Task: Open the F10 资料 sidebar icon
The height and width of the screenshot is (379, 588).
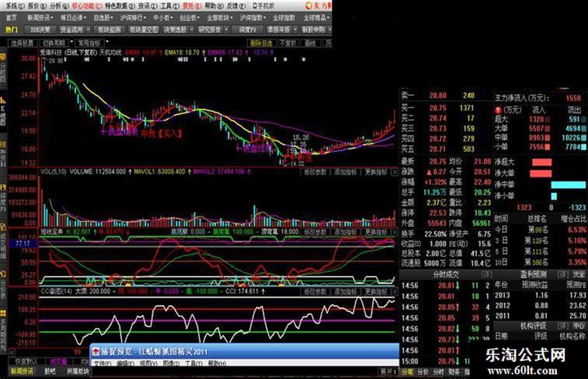Action: (x=2, y=154)
